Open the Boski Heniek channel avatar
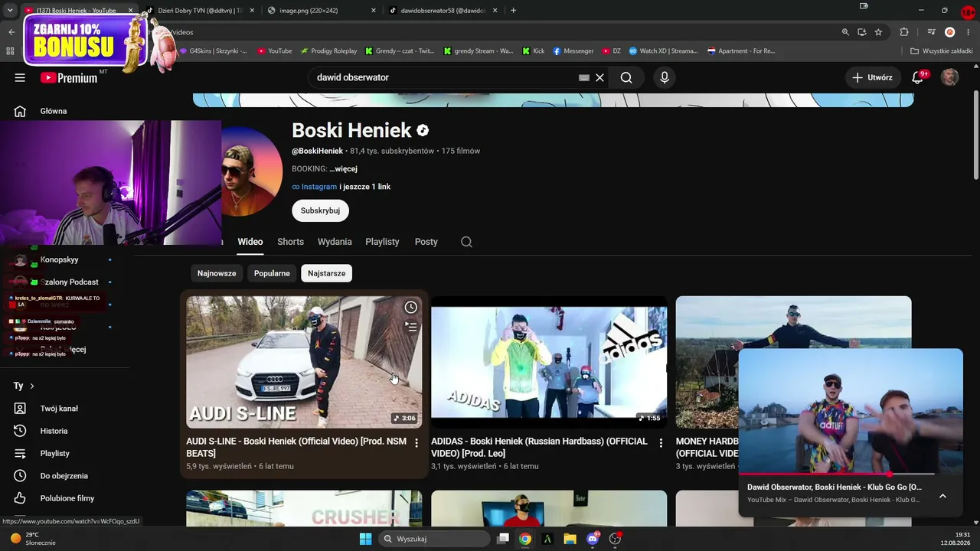Screen dimensions: 980x551 pyautogui.click(x=252, y=171)
